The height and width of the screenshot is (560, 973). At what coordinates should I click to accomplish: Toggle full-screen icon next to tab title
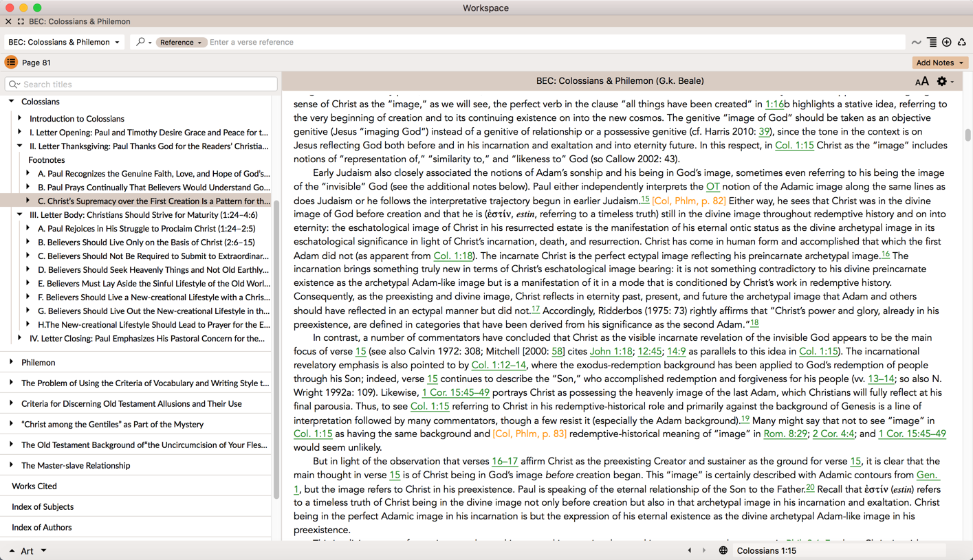pyautogui.click(x=21, y=22)
